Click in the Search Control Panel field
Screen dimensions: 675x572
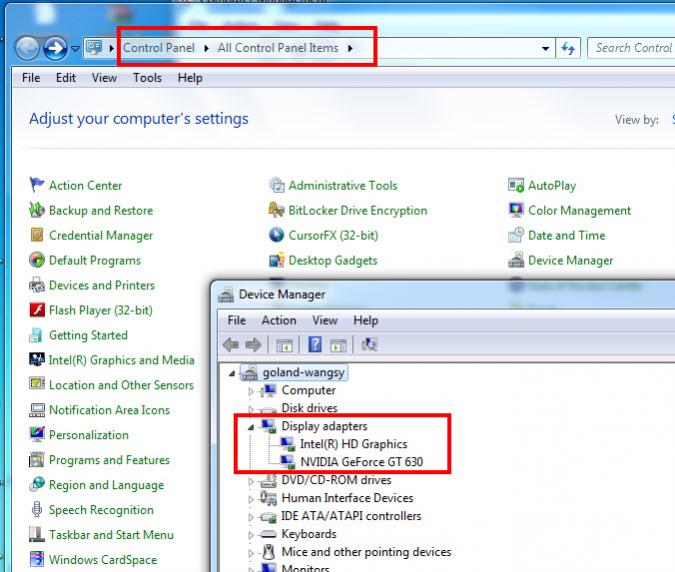pos(631,48)
